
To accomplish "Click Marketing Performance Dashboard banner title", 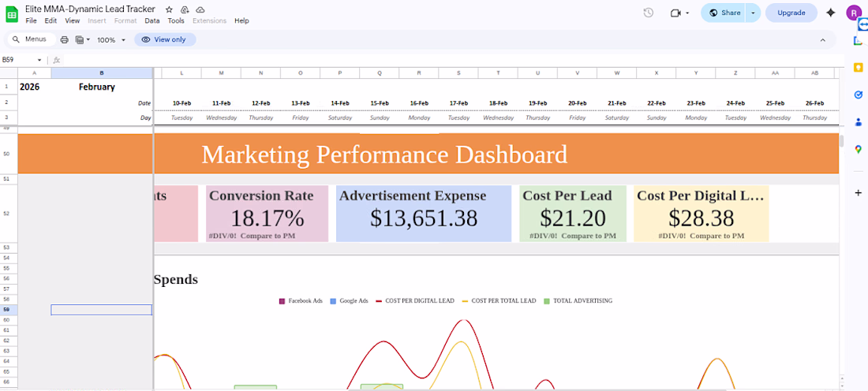I will (x=384, y=155).
